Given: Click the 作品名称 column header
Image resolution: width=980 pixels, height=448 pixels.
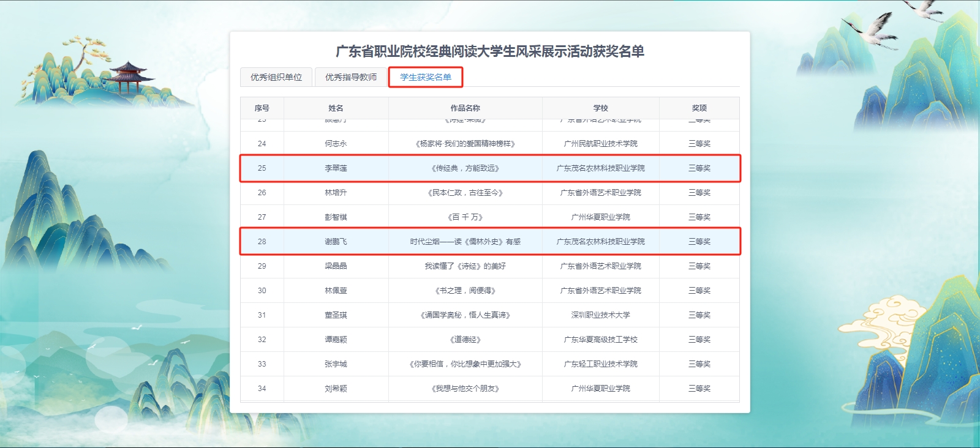Looking at the screenshot, I should 465,108.
